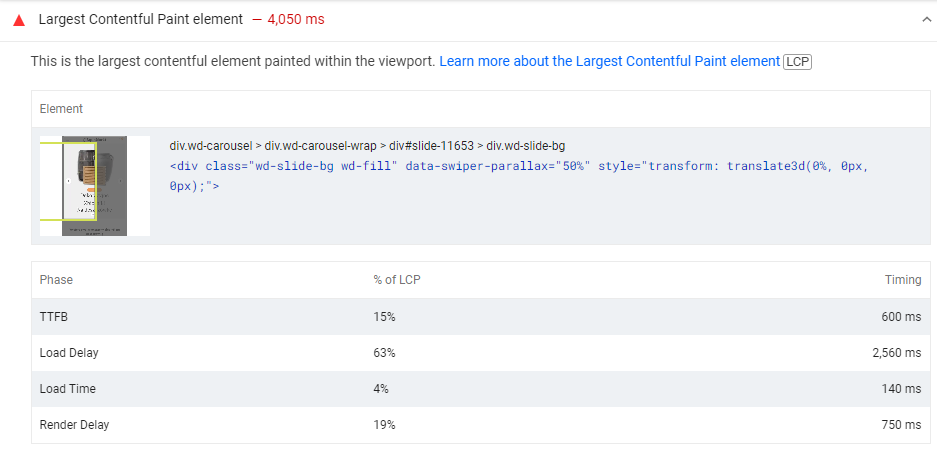Click the 750 ms Render Delay timing
Screen dimensions: 937x452
click(901, 425)
